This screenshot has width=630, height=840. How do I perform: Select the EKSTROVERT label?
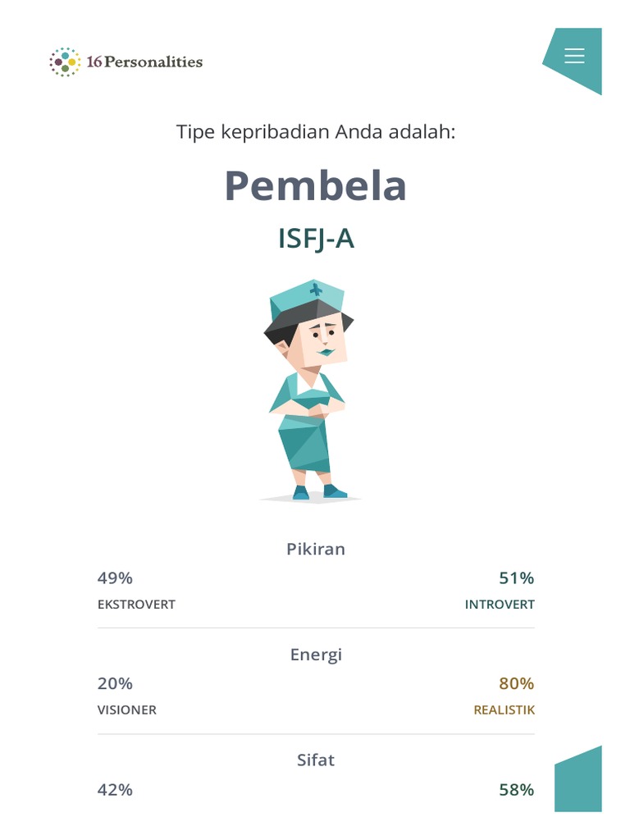click(136, 605)
